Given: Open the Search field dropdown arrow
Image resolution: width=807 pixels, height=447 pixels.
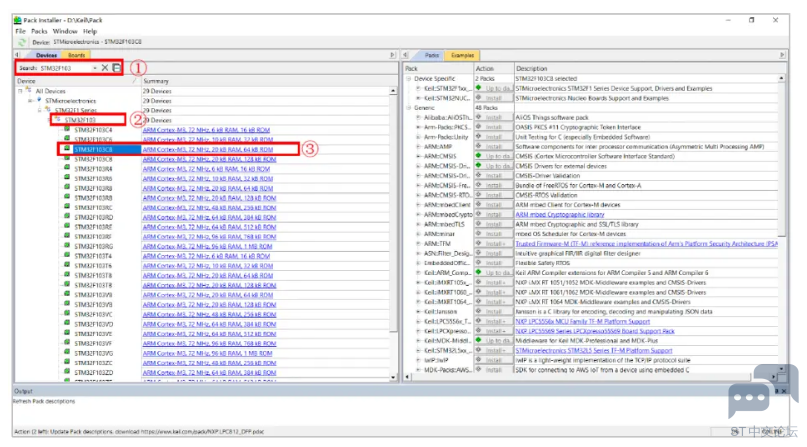Looking at the screenshot, I should pyautogui.click(x=95, y=68).
